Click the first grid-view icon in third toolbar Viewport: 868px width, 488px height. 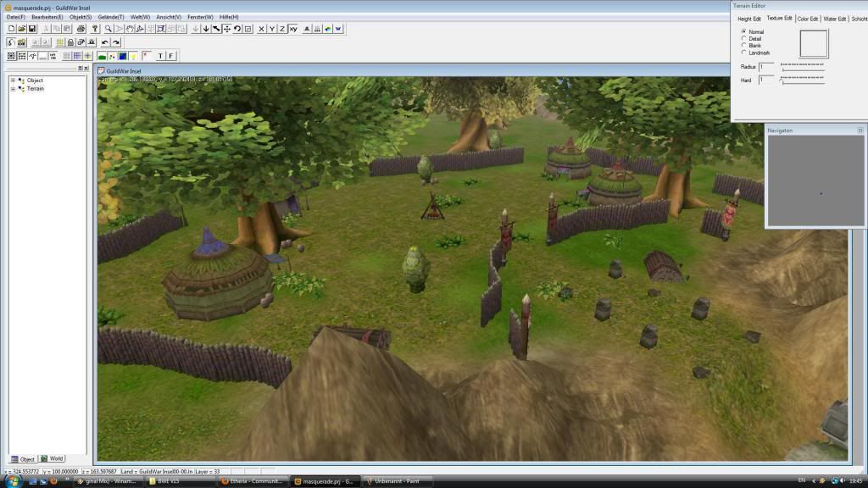pos(11,56)
